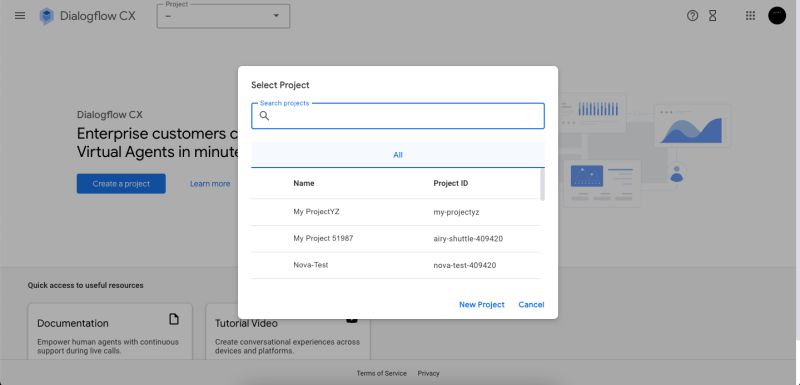Click the hourglass trial status icon

pyautogui.click(x=712, y=16)
